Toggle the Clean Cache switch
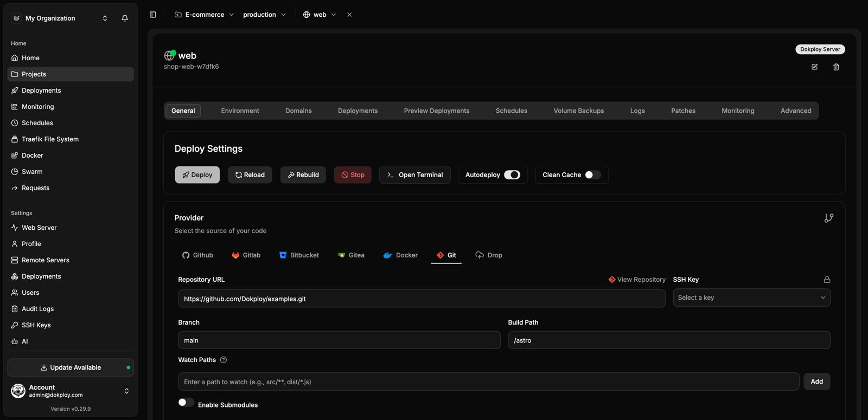 pyautogui.click(x=592, y=175)
